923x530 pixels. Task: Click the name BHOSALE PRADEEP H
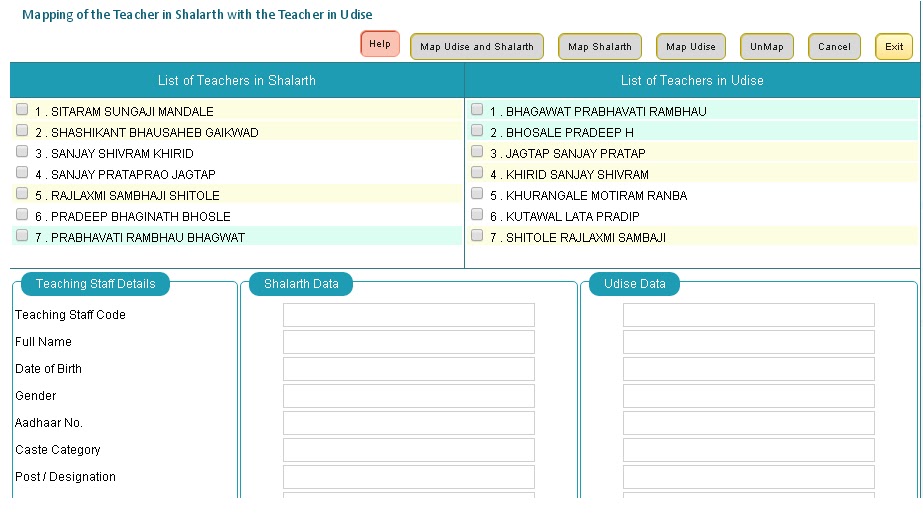[x=570, y=132]
